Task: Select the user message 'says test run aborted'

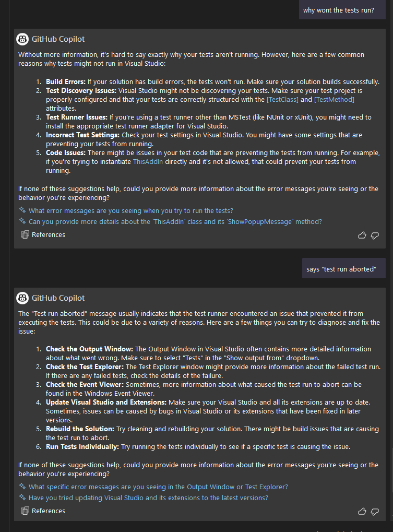Action: click(343, 268)
